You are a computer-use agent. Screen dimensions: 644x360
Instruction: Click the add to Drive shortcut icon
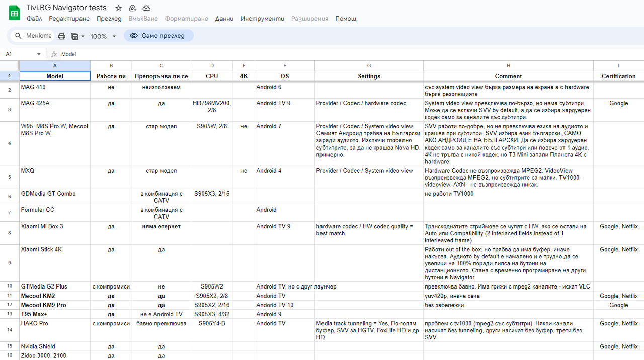[x=132, y=8]
